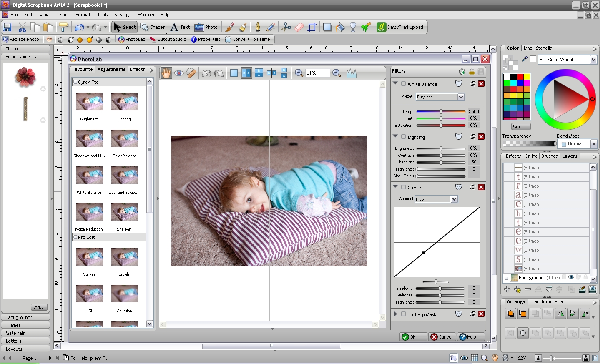Screen dimensions: 613x364
Task: Open the Daylight preset dropdown
Action: click(x=461, y=97)
